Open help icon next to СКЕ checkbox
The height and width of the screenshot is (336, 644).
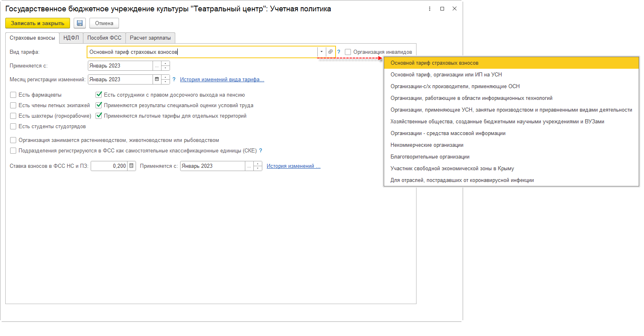coord(261,150)
